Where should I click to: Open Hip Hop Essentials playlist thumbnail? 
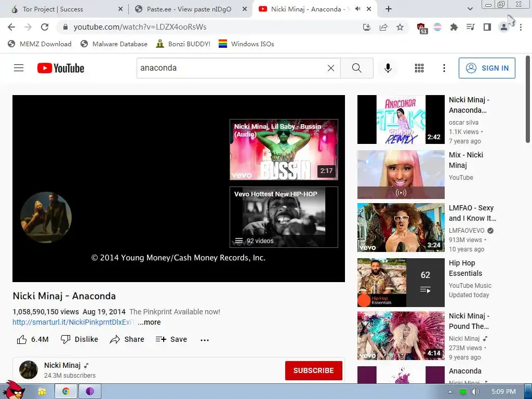tap(401, 283)
